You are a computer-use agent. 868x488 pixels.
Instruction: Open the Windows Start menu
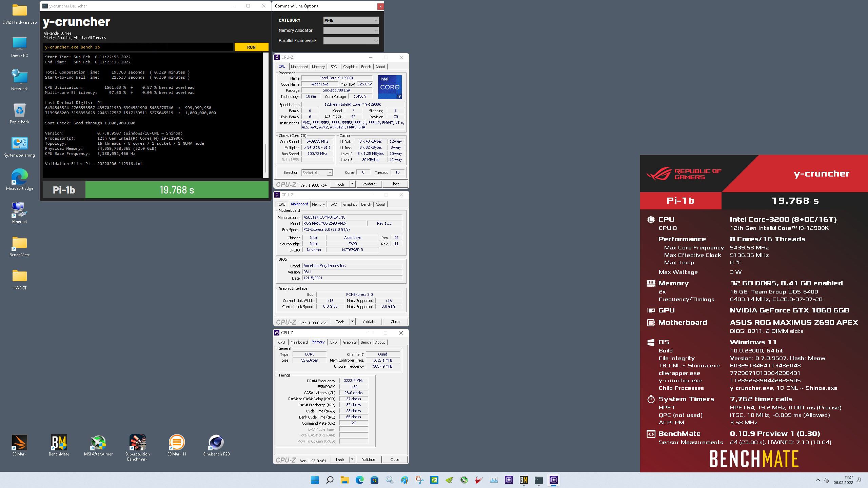point(315,480)
